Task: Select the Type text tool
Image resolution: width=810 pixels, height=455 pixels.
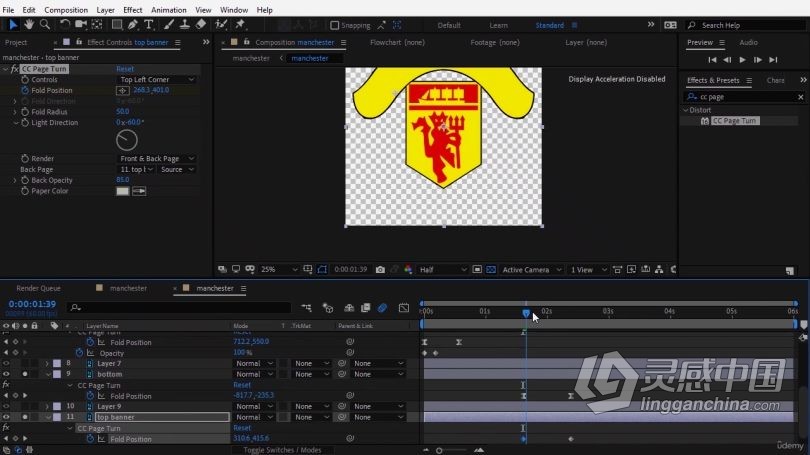Action: (149, 24)
